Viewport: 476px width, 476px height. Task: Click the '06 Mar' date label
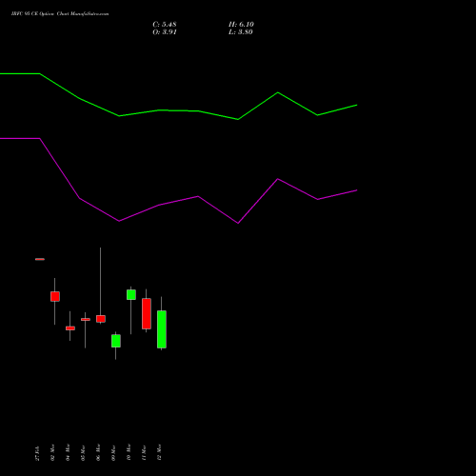coord(98,452)
